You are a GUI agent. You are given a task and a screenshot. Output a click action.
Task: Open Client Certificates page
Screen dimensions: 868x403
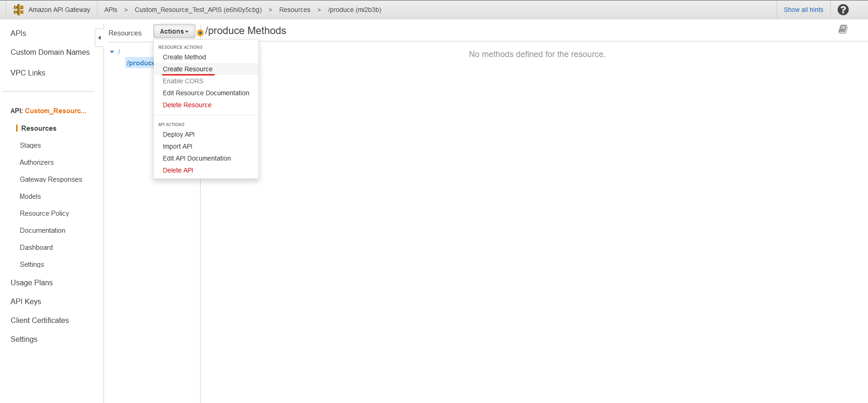(x=40, y=320)
